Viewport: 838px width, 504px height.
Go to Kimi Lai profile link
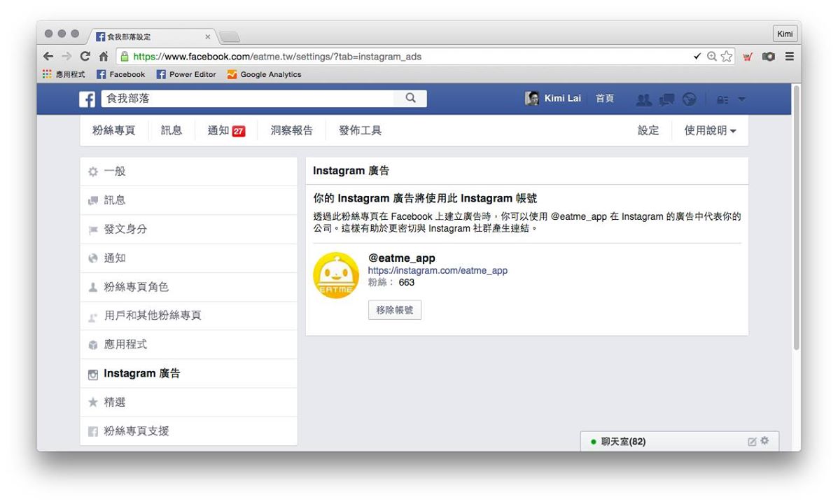pyautogui.click(x=562, y=98)
